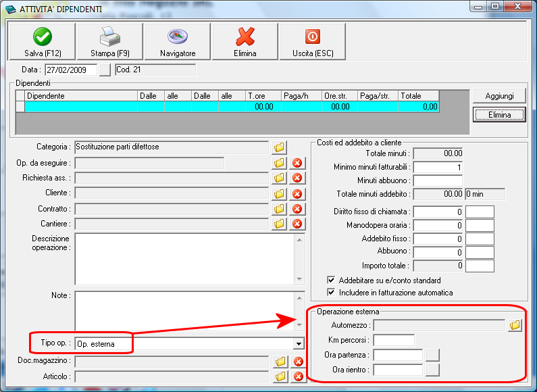Click the Data input field
Image resolution: width=537 pixels, height=392 pixels.
[71, 70]
